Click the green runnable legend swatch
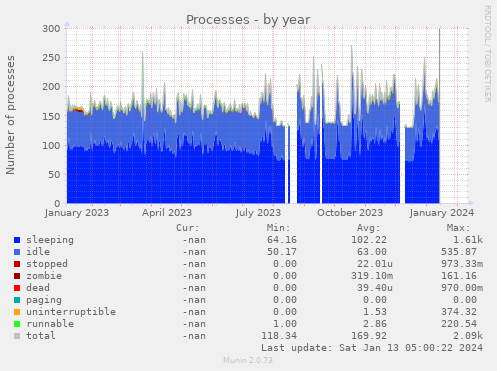The height and width of the screenshot is (371, 497). pos(17,324)
